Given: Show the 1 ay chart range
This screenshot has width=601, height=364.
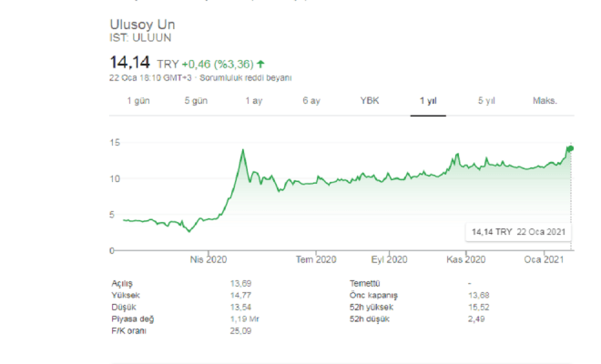Looking at the screenshot, I should pyautogui.click(x=254, y=100).
